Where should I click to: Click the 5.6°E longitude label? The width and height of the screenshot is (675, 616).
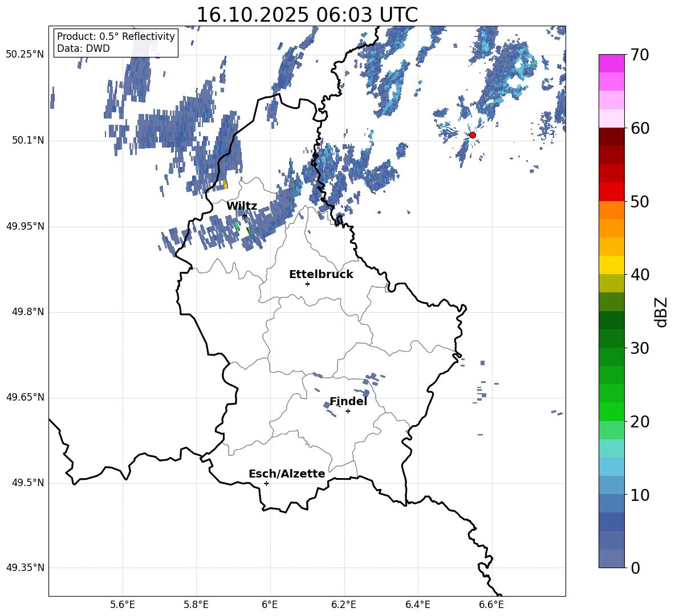pyautogui.click(x=123, y=605)
